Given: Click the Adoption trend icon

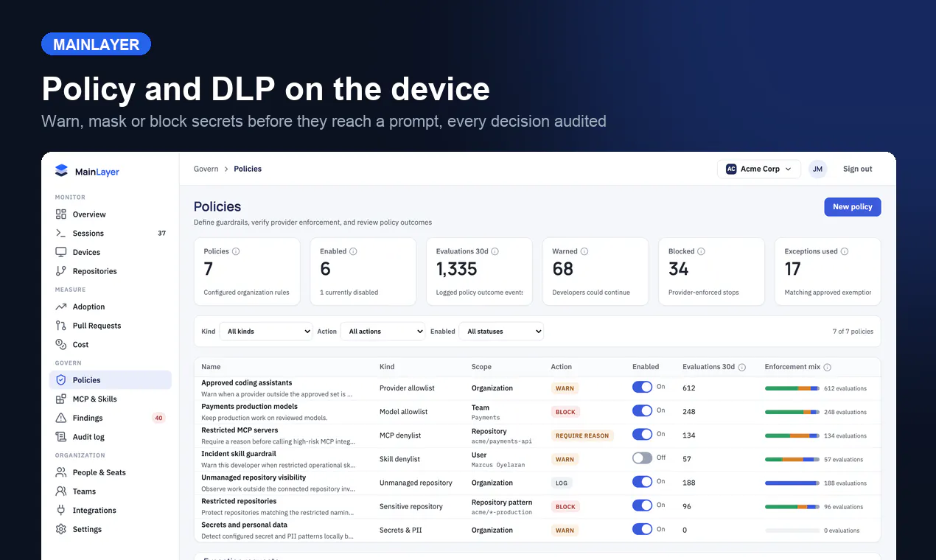Looking at the screenshot, I should [x=61, y=307].
